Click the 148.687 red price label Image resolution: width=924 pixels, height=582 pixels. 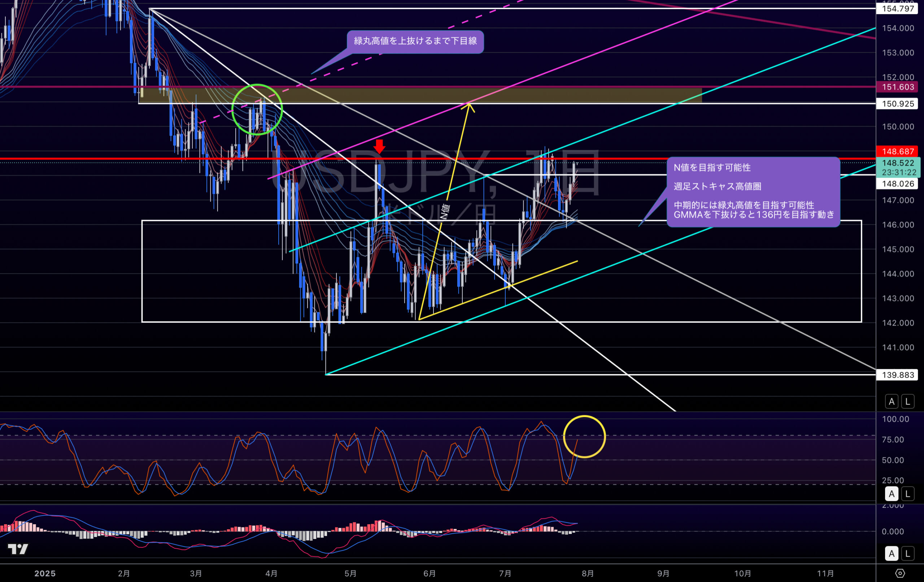[x=898, y=151]
